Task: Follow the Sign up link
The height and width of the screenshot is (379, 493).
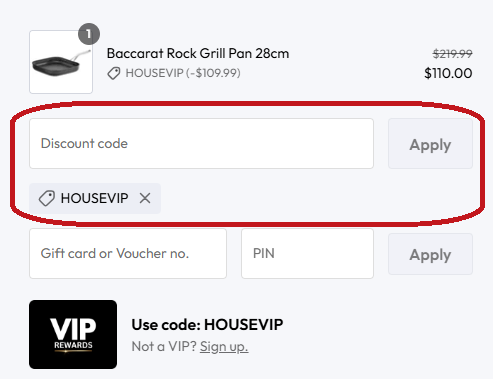Action: click(224, 347)
